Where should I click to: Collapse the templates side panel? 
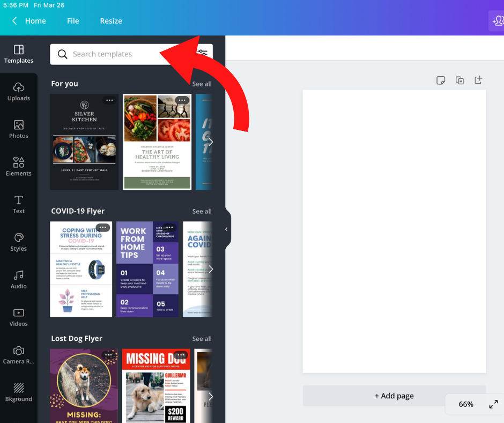point(227,229)
